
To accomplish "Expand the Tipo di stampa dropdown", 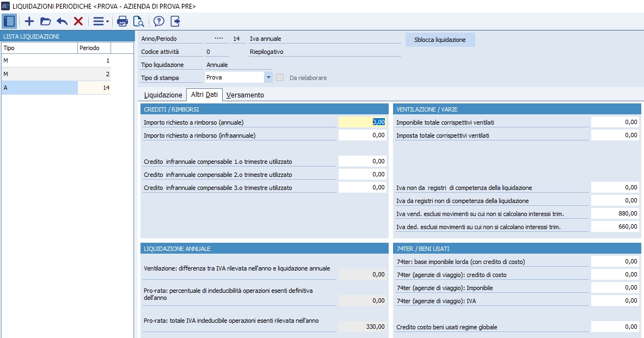I will click(x=268, y=78).
